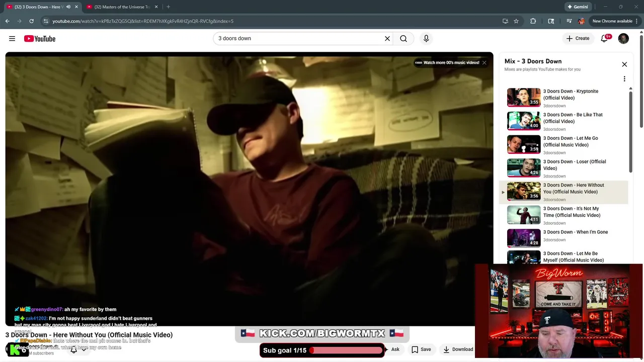The height and width of the screenshot is (362, 644).
Task: Open Chrome profile avatar
Action: click(582, 21)
